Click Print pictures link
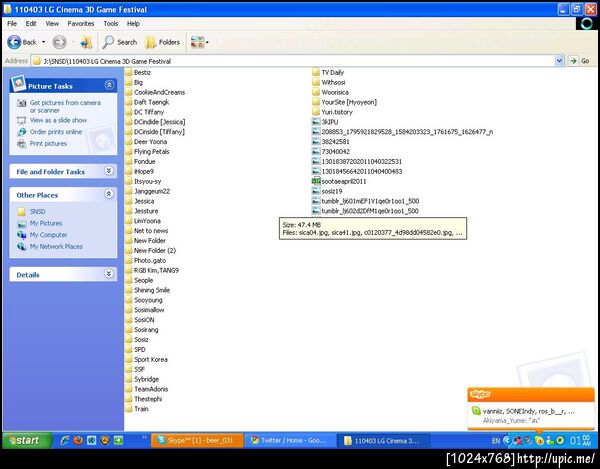Image resolution: width=600 pixels, height=469 pixels. pyautogui.click(x=48, y=143)
